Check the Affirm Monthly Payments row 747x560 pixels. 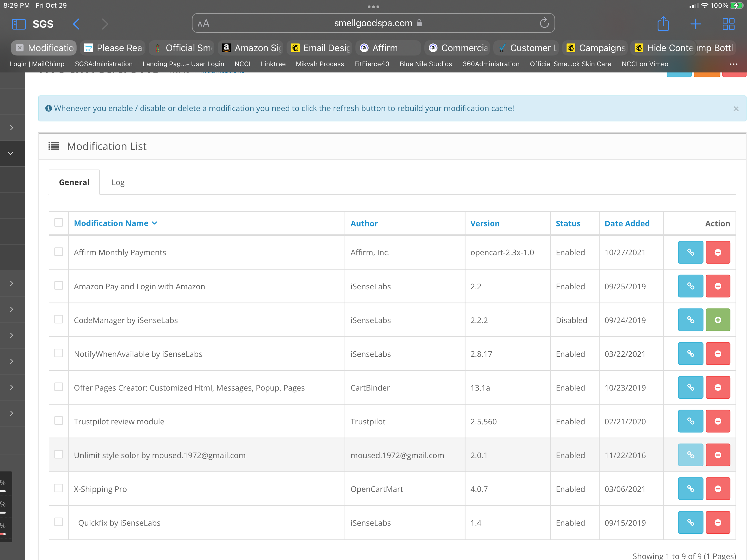59,252
